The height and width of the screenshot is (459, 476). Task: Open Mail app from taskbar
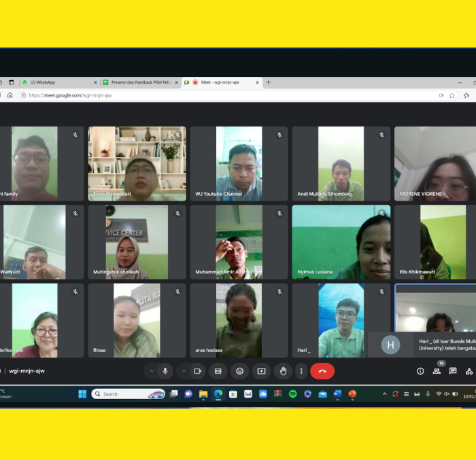(322, 394)
